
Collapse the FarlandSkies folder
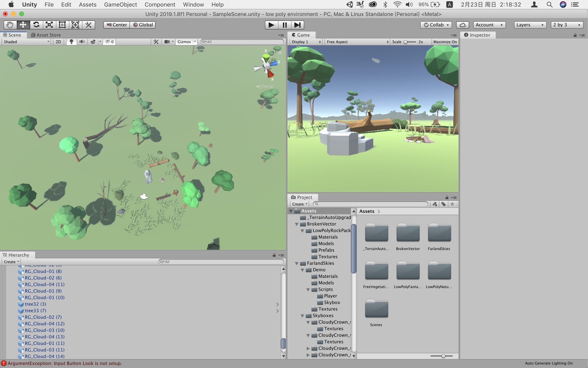297,263
